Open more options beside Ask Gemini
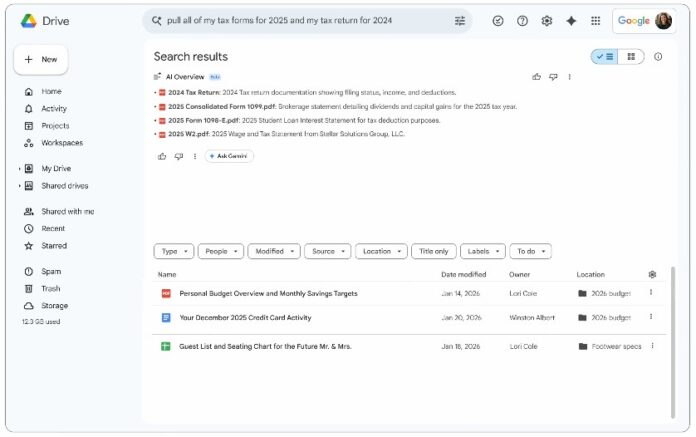The height and width of the screenshot is (437, 696). [195, 156]
